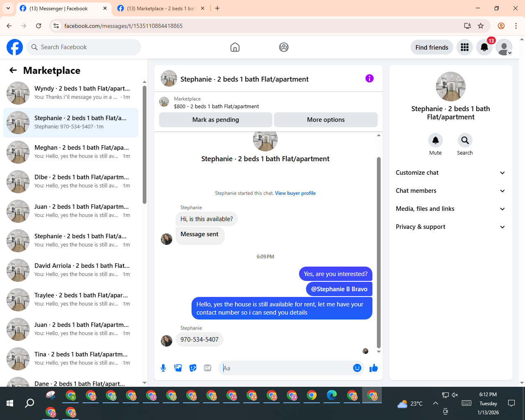525x420 pixels.
Task: View site information icon in address bar
Action: [x=56, y=26]
